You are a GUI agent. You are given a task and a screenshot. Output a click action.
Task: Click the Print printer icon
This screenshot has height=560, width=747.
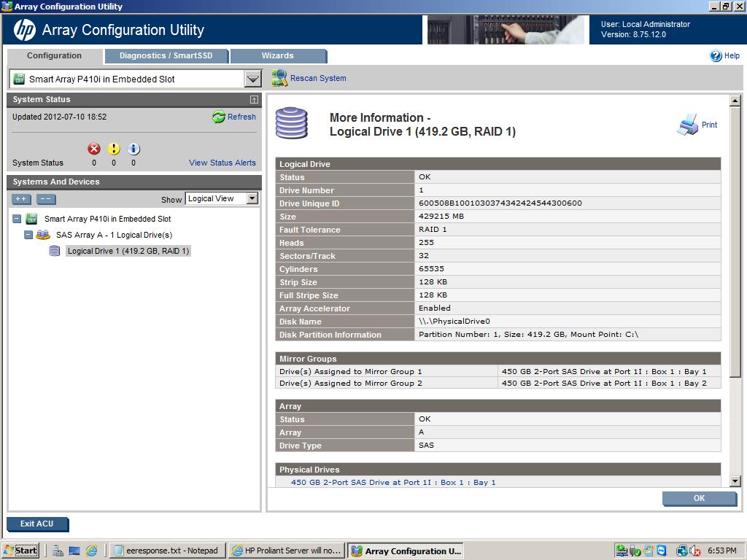pyautogui.click(x=687, y=125)
